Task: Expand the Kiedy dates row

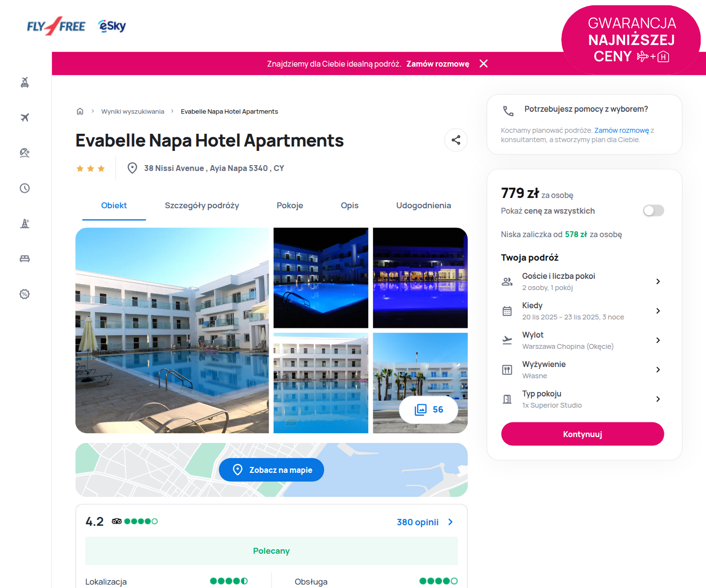Action: click(x=582, y=311)
